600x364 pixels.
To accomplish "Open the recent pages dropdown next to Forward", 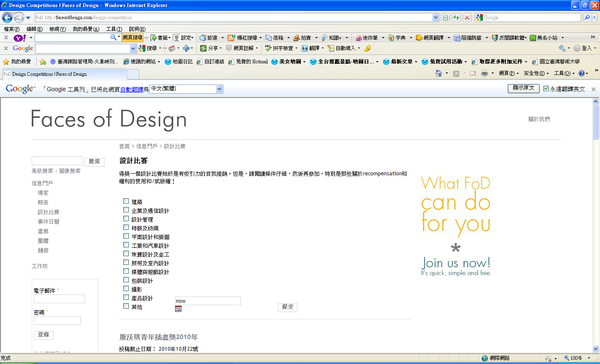I will point(28,18).
